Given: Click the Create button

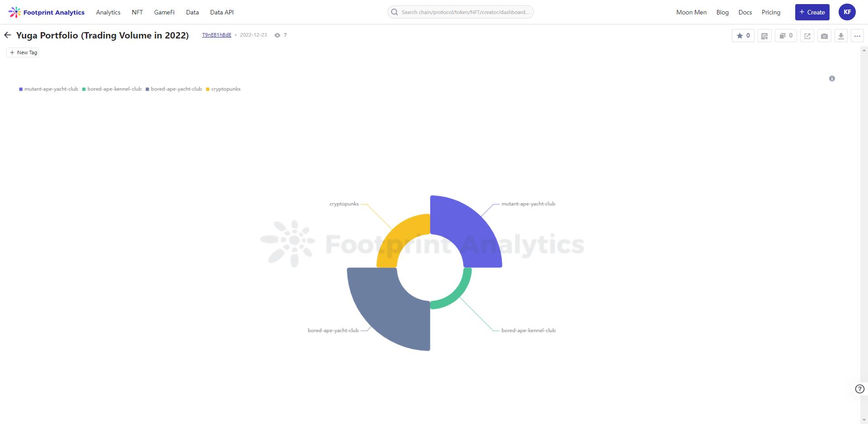Looking at the screenshot, I should coord(812,12).
